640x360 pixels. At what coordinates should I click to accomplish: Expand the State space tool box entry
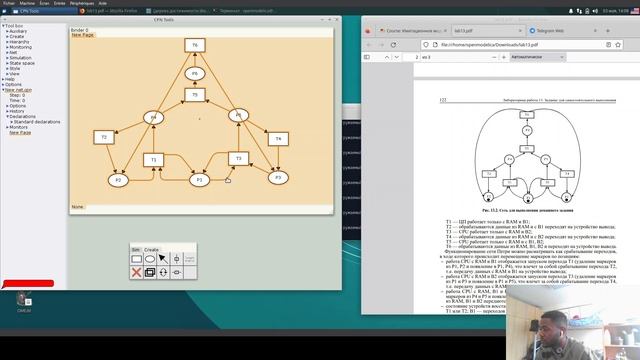pyautogui.click(x=7, y=63)
